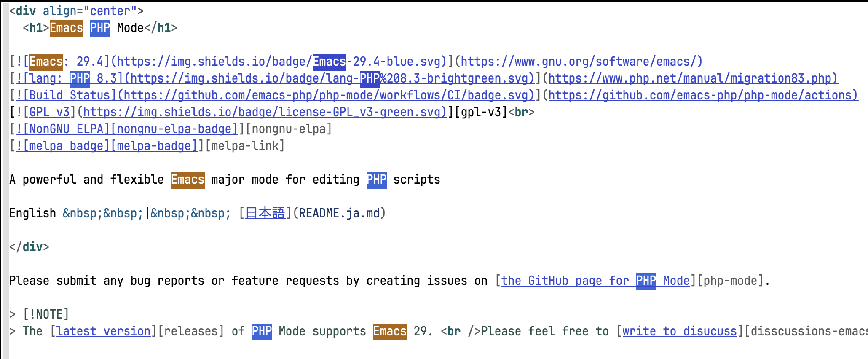This screenshot has width=868, height=359.
Task: Click the 日本語 link text
Action: (x=265, y=213)
